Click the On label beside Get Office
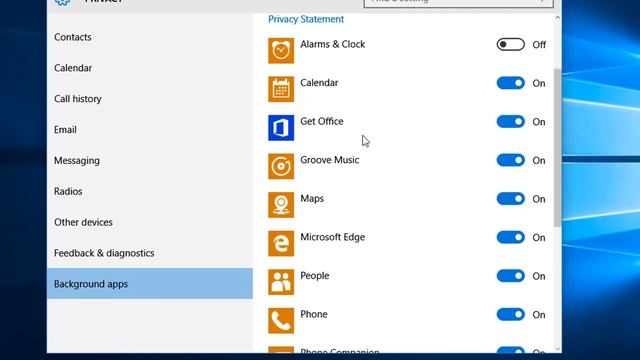640x360 pixels. tap(539, 122)
